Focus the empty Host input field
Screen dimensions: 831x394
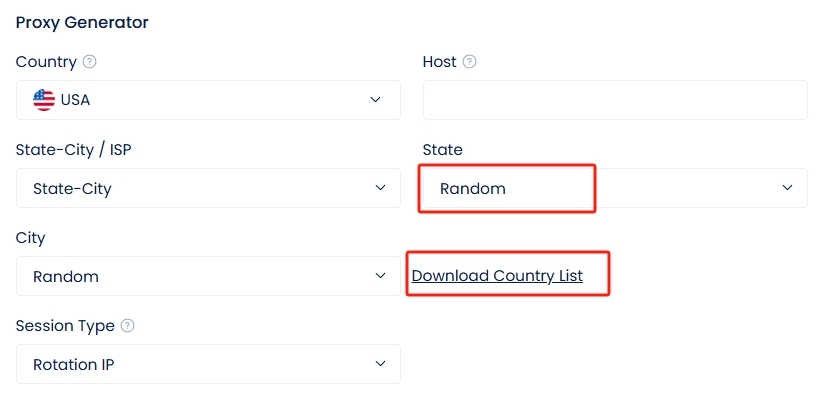pos(615,100)
